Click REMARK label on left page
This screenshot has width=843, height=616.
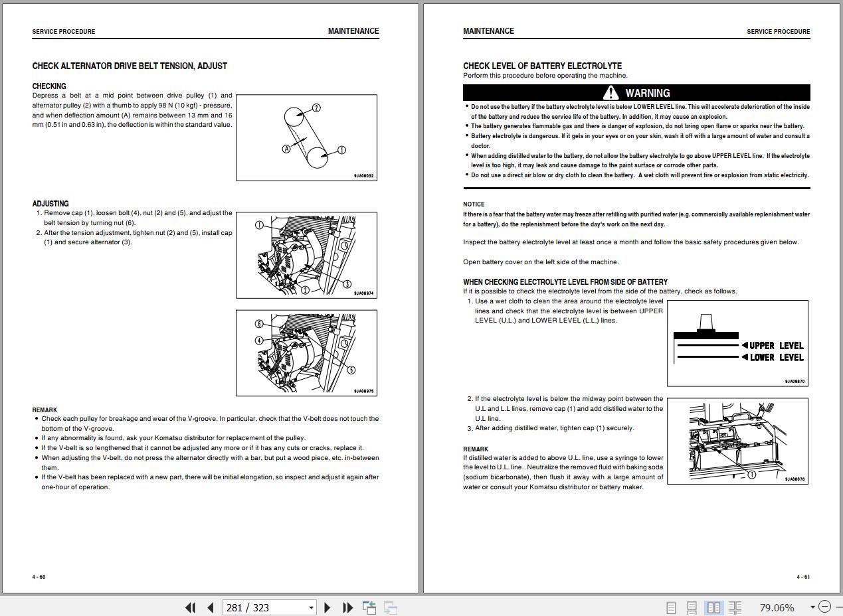[x=45, y=410]
